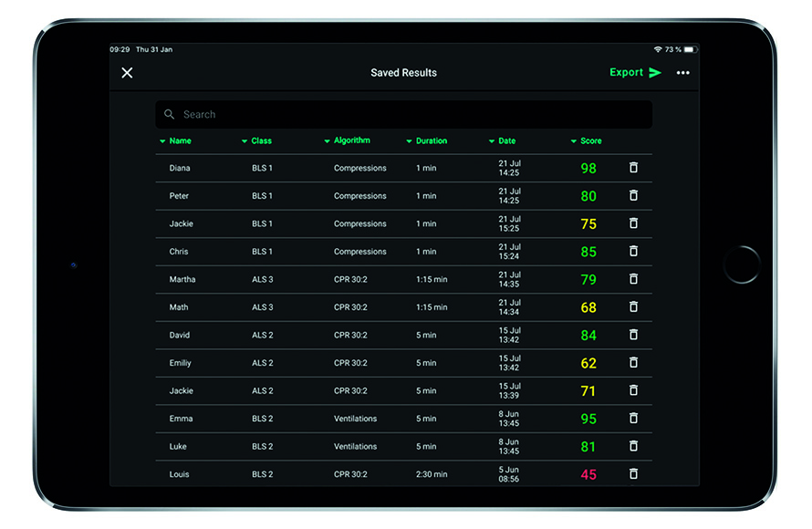Delete Diana's saved result

pyautogui.click(x=633, y=168)
